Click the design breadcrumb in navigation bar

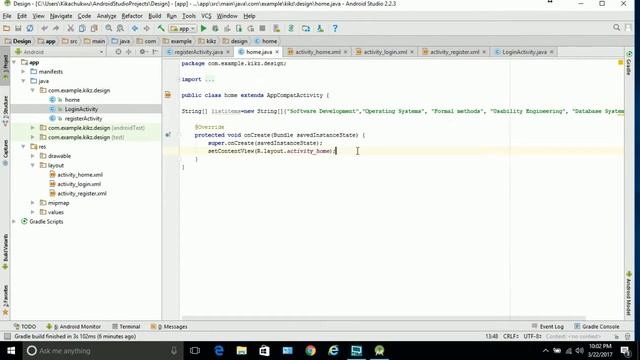tap(235, 41)
